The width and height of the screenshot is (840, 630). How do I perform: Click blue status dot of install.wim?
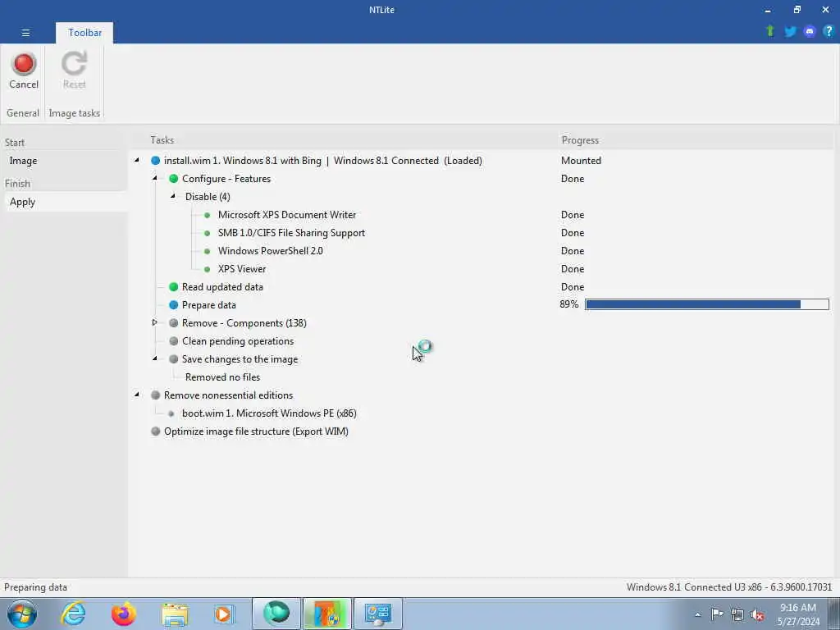tap(155, 160)
